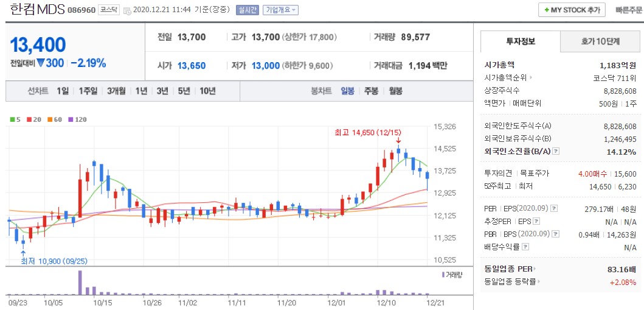The height and width of the screenshot is (310, 644).
Task: Click the 0.94배 PBR value
Action: point(590,234)
